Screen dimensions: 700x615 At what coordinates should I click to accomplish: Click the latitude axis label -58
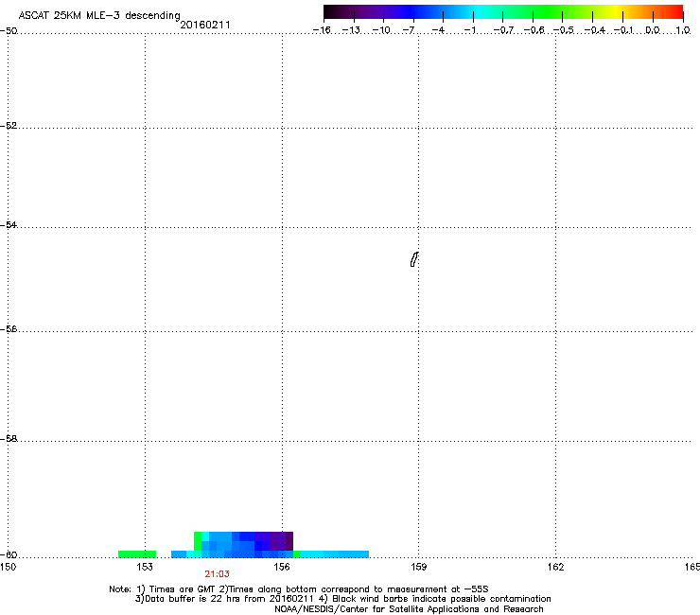9,439
